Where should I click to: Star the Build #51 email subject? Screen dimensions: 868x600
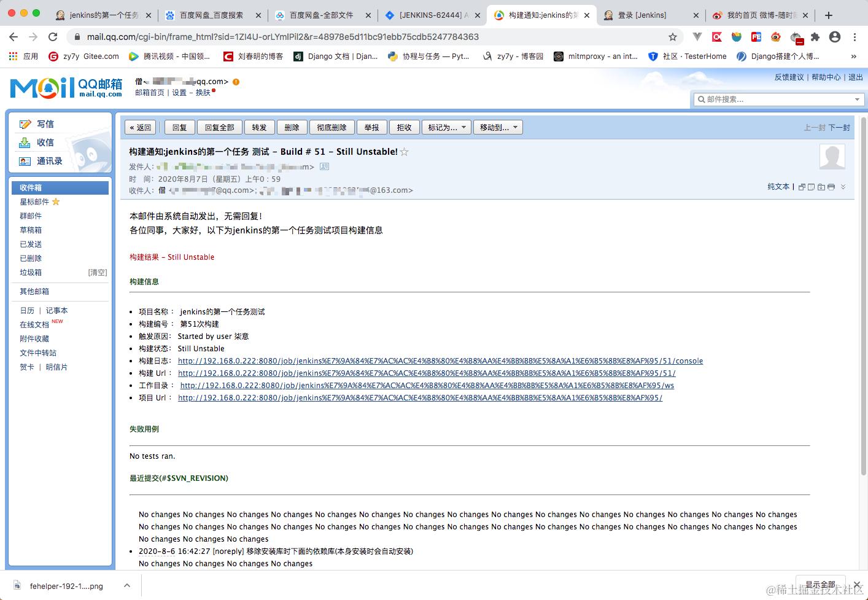tap(405, 152)
